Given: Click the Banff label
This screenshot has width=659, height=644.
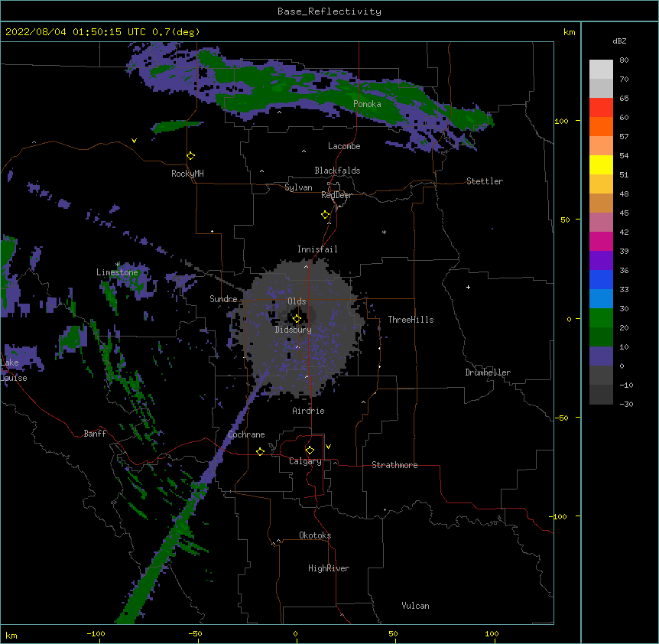Looking at the screenshot, I should tap(95, 434).
